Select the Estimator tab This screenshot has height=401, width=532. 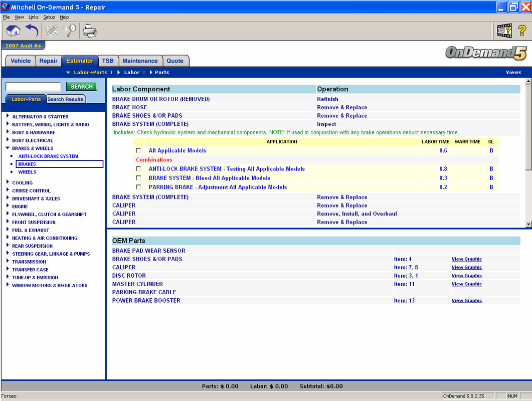point(80,61)
